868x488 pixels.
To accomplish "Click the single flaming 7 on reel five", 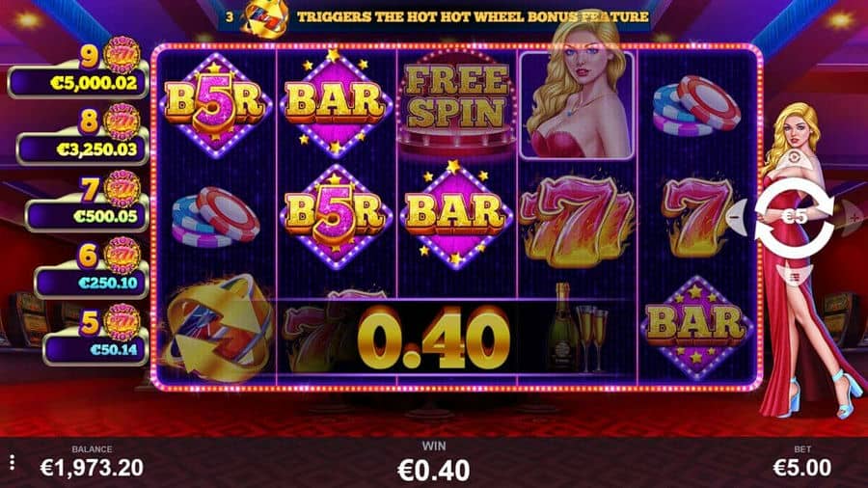I will (x=696, y=217).
